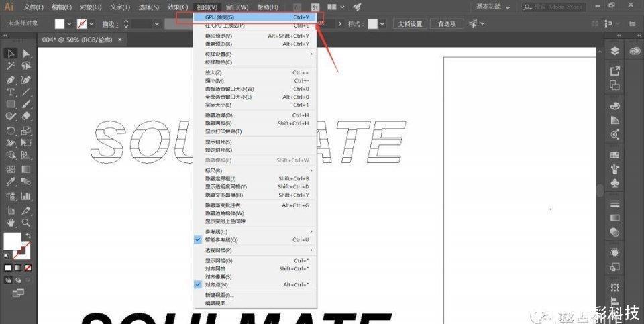Set paint mode to None
The height and width of the screenshot is (324, 644).
tap(28, 268)
